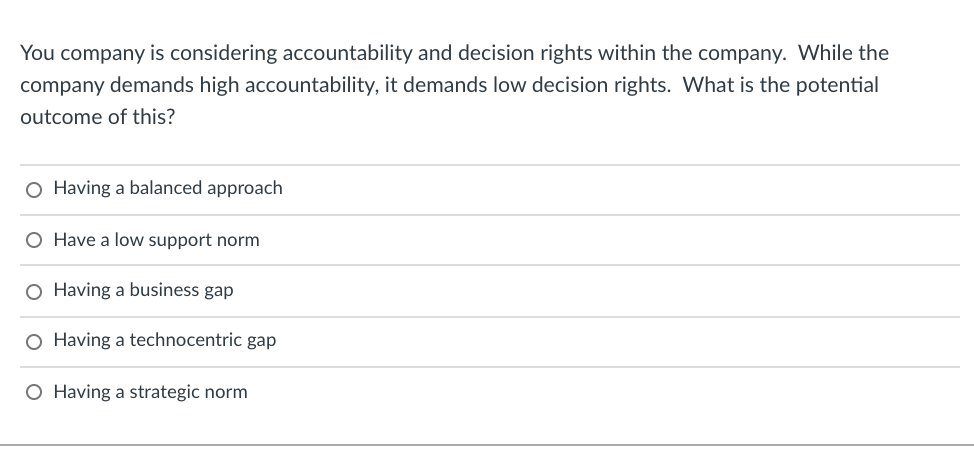Click the 'Have a low support norm' answer text
Screen dimensions: 974x450
point(156,240)
